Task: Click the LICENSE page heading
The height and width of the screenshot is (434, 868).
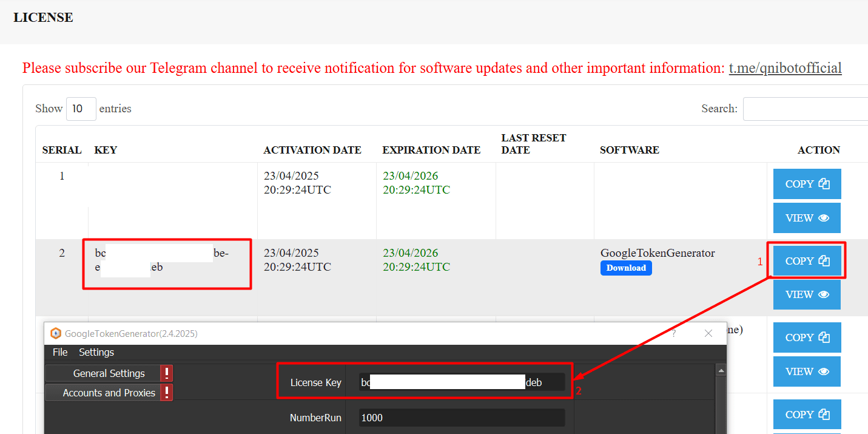Action: 44,18
